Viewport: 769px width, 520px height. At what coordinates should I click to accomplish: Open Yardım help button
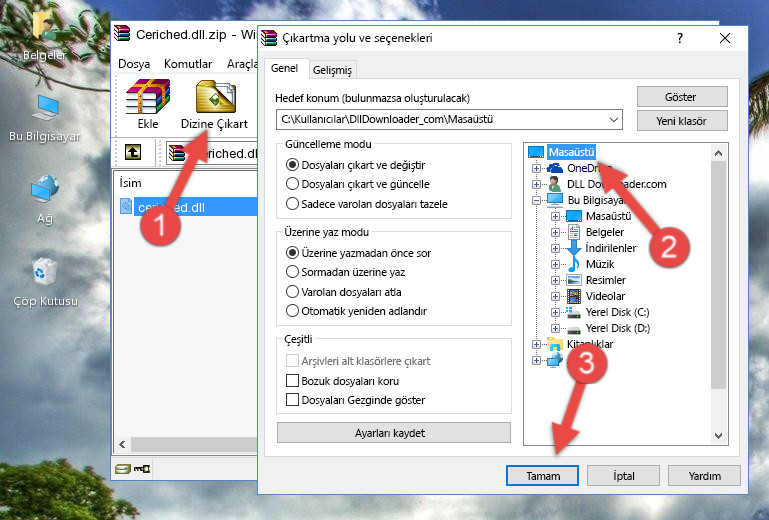point(704,475)
